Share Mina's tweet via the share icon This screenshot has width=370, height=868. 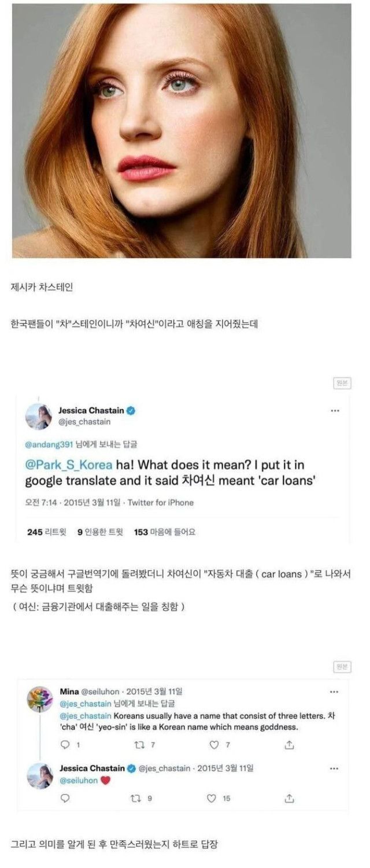[x=290, y=744]
